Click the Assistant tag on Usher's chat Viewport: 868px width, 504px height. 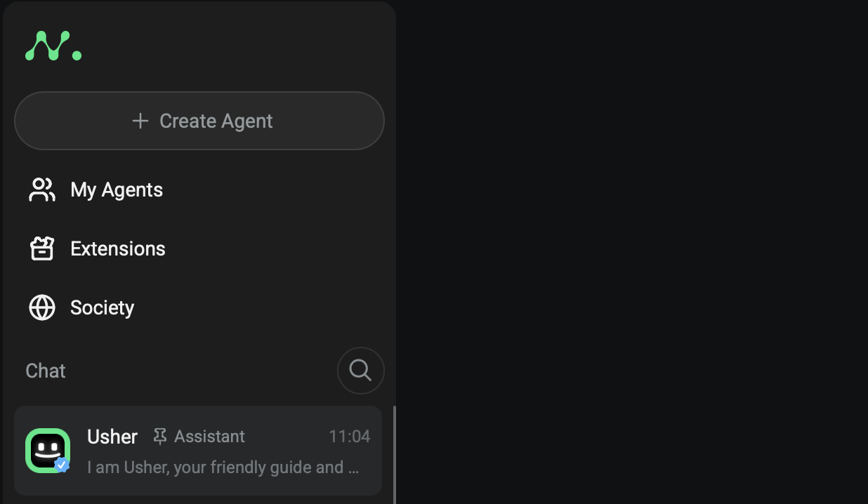click(209, 437)
